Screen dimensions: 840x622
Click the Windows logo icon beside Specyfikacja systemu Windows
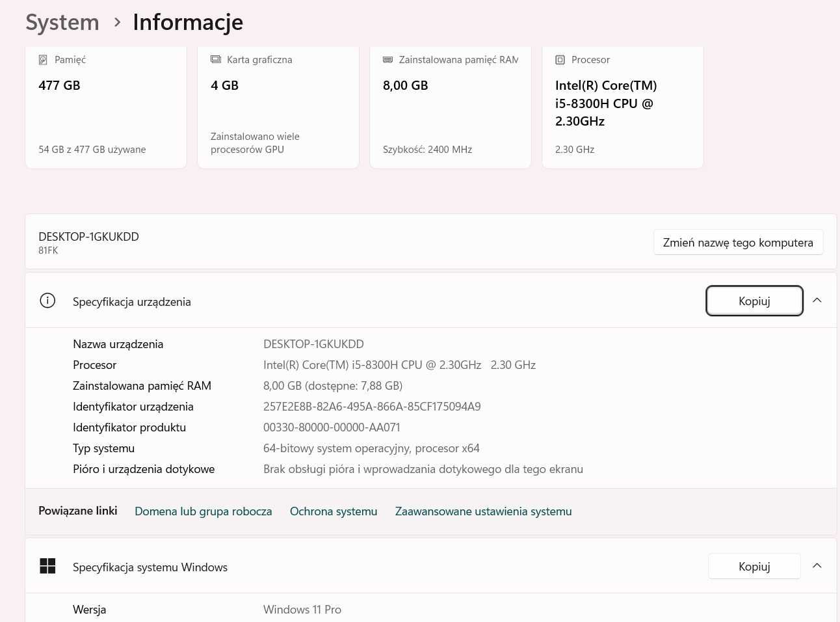47,566
